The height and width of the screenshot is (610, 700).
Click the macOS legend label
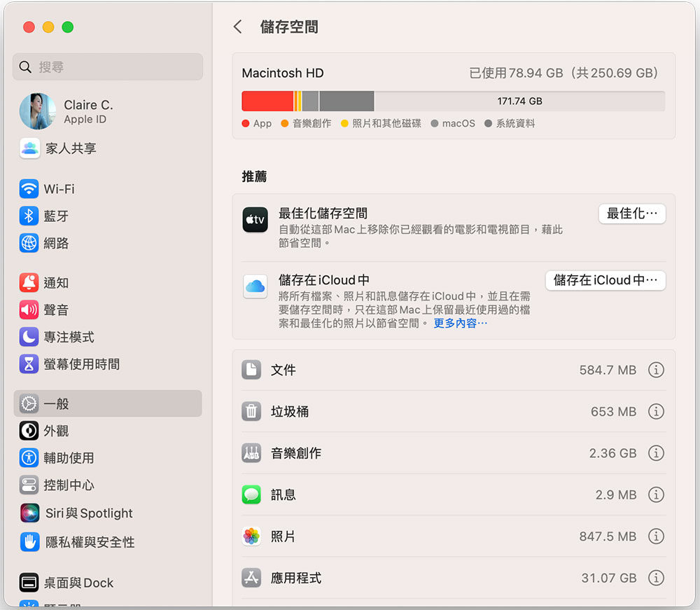coord(458,123)
